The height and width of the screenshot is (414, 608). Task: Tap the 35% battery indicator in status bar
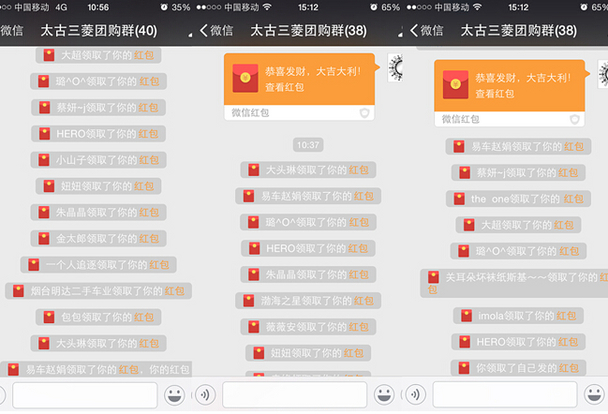coord(180,6)
